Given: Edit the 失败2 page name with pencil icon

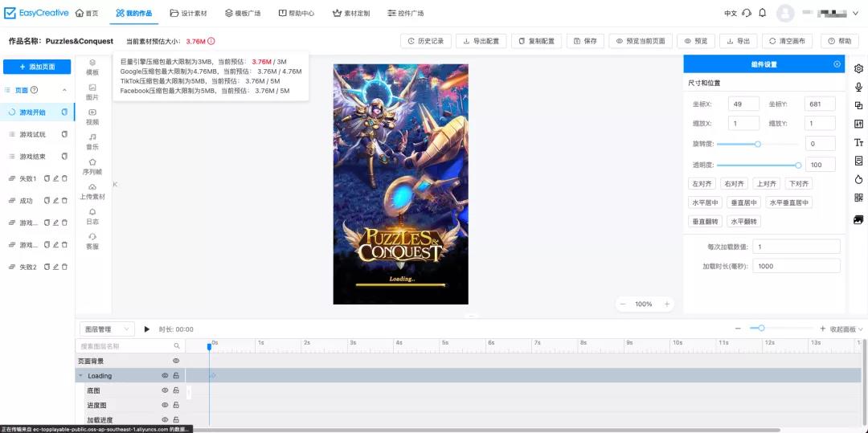Looking at the screenshot, I should pos(55,267).
